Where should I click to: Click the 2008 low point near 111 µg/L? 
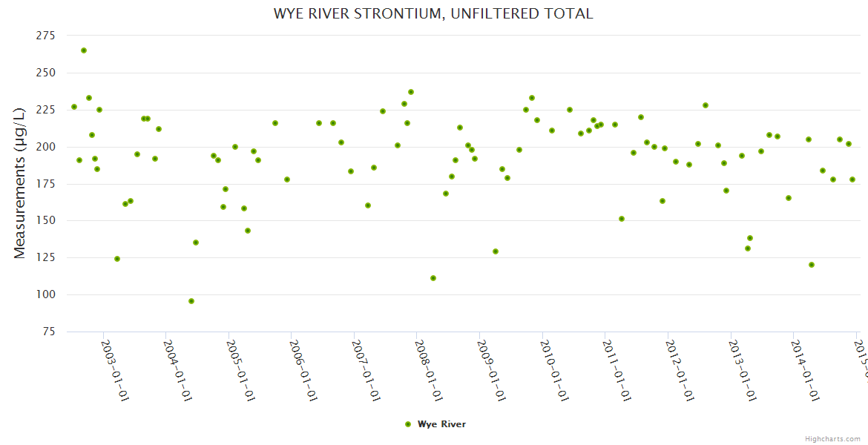point(433,278)
